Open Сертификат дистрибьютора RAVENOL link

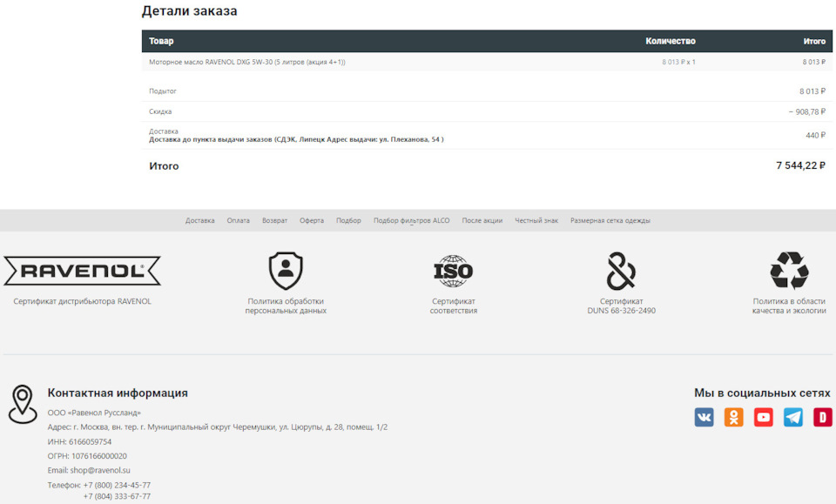pyautogui.click(x=82, y=301)
